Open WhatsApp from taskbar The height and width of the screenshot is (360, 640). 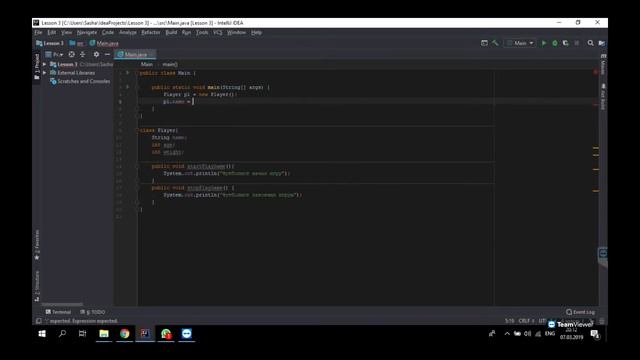pyautogui.click(x=166, y=334)
